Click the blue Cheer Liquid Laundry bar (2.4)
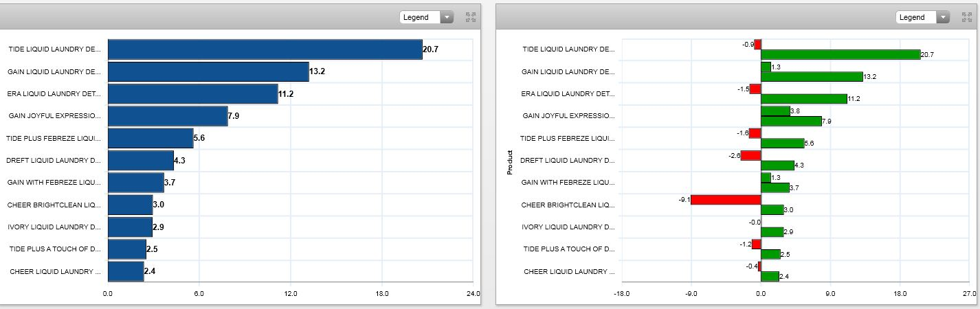 click(x=126, y=271)
